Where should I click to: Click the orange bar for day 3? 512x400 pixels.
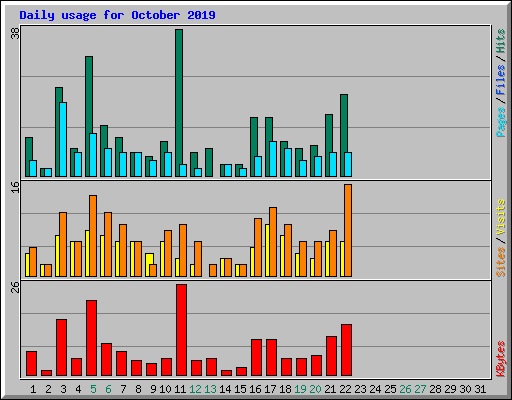(x=63, y=244)
